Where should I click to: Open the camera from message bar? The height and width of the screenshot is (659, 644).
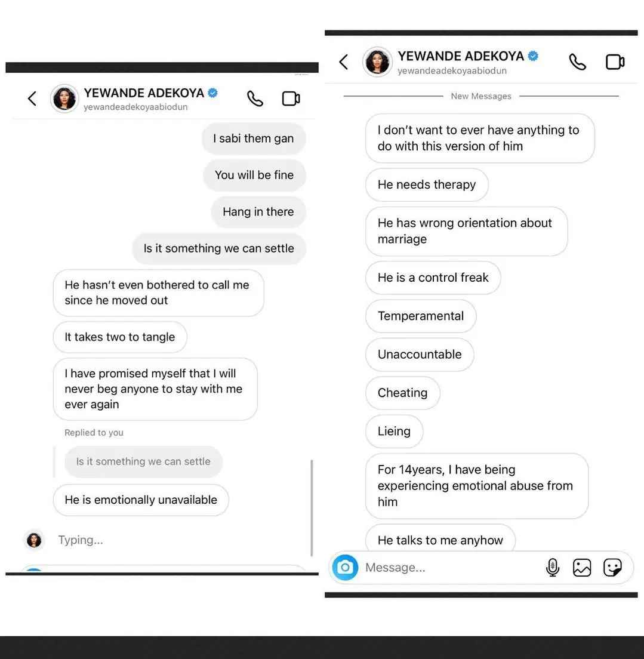pyautogui.click(x=345, y=568)
